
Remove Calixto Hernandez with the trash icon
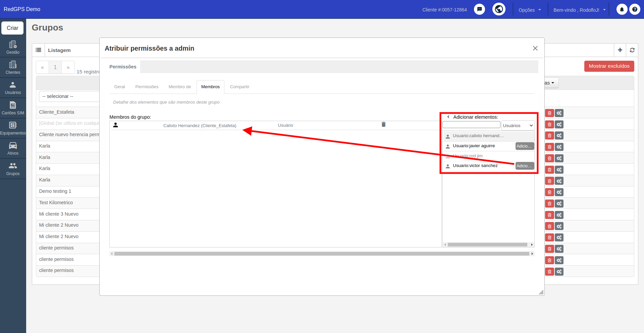click(x=383, y=124)
